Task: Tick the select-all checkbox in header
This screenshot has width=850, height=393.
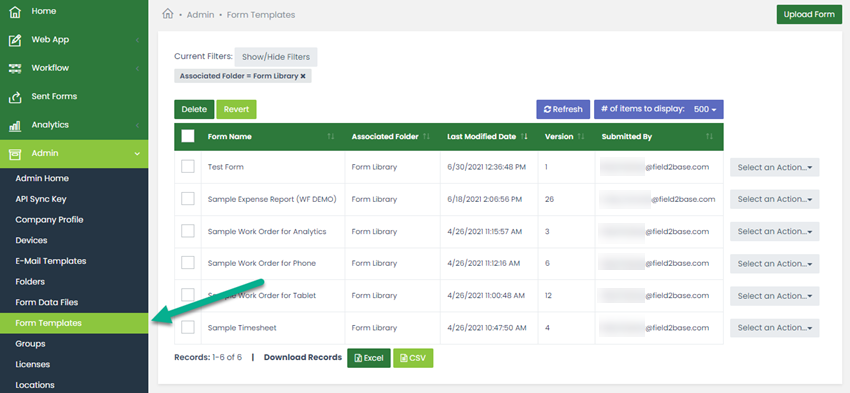Action: click(188, 136)
